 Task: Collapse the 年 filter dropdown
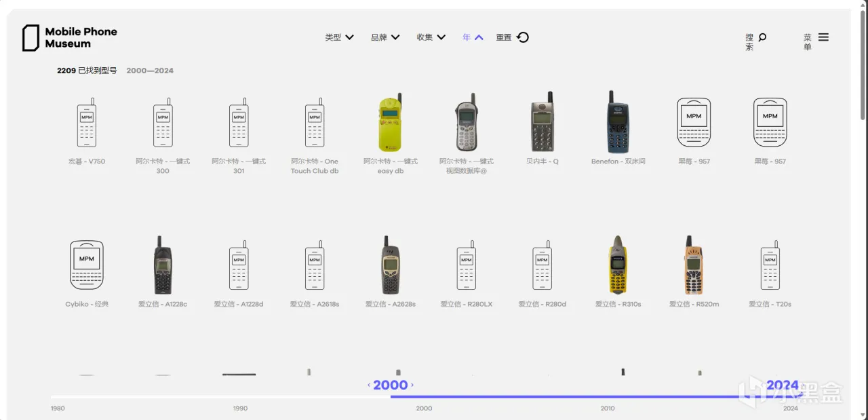(x=473, y=37)
